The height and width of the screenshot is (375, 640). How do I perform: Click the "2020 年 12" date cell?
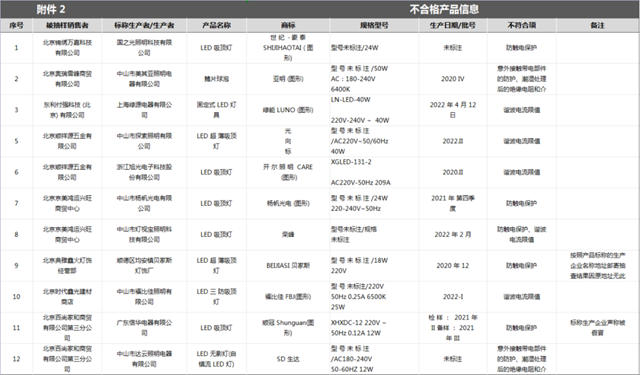coord(452,266)
